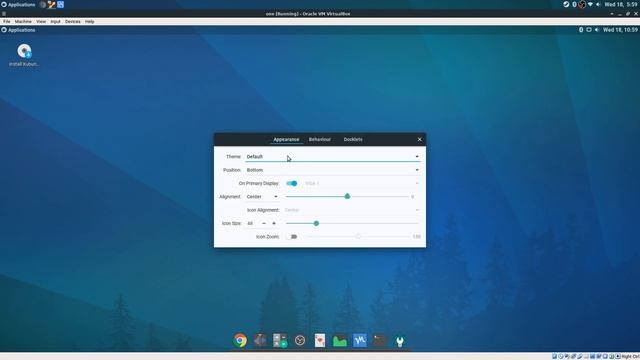Open host Applications menu button

pos(18,4)
